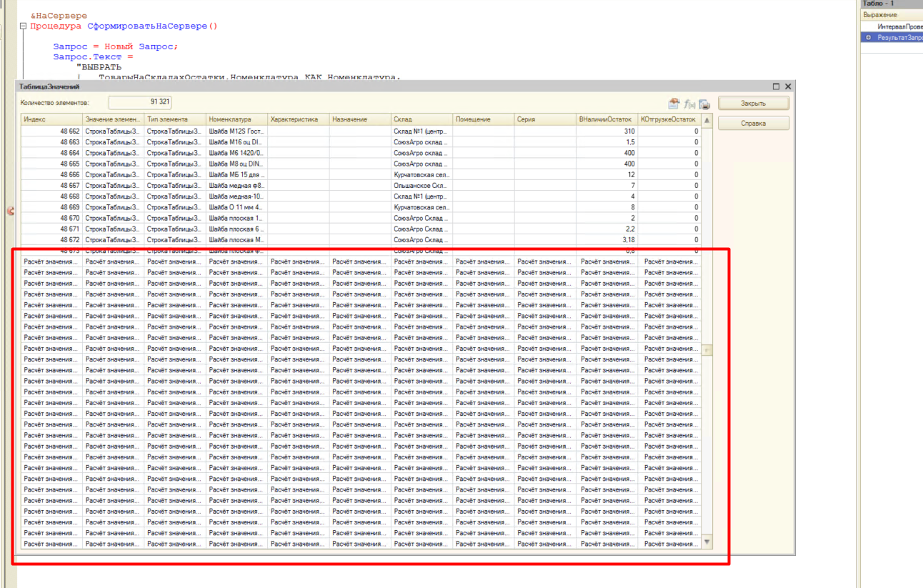The height and width of the screenshot is (588, 923).
Task: Click the table vertical scrollbar thumb
Action: pyautogui.click(x=707, y=350)
